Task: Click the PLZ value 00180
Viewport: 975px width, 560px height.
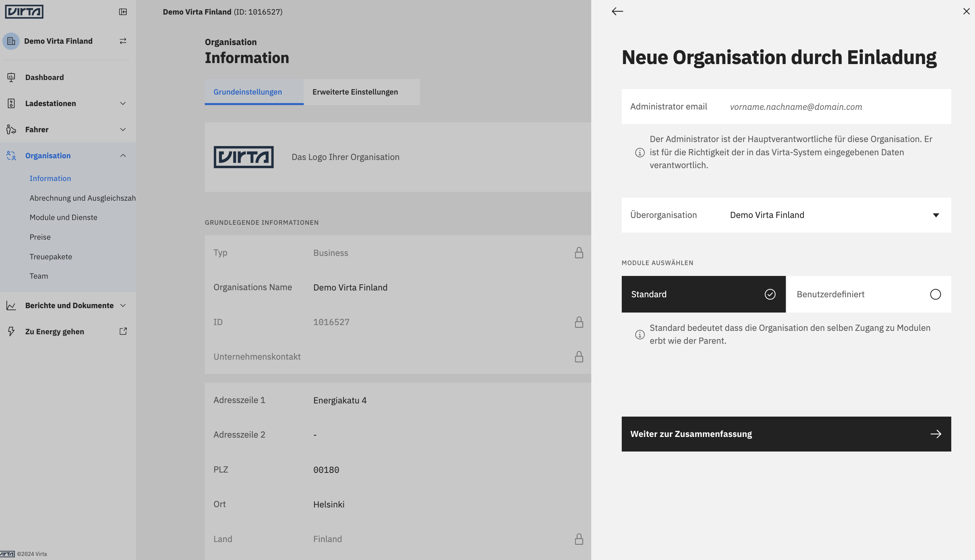Action: (326, 470)
